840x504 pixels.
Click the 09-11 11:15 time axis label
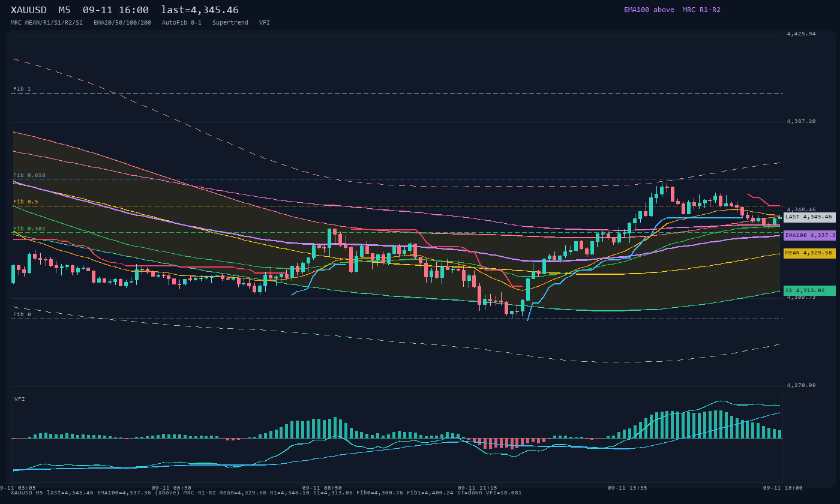(x=478, y=488)
